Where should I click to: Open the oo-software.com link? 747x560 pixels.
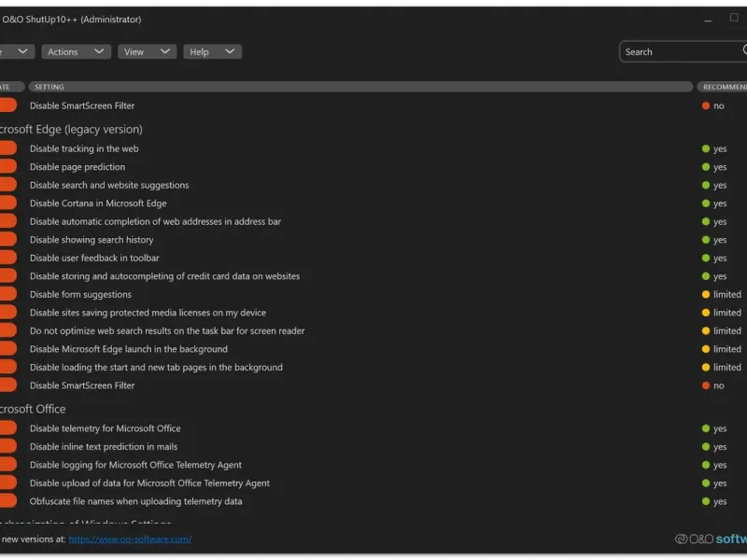point(130,539)
